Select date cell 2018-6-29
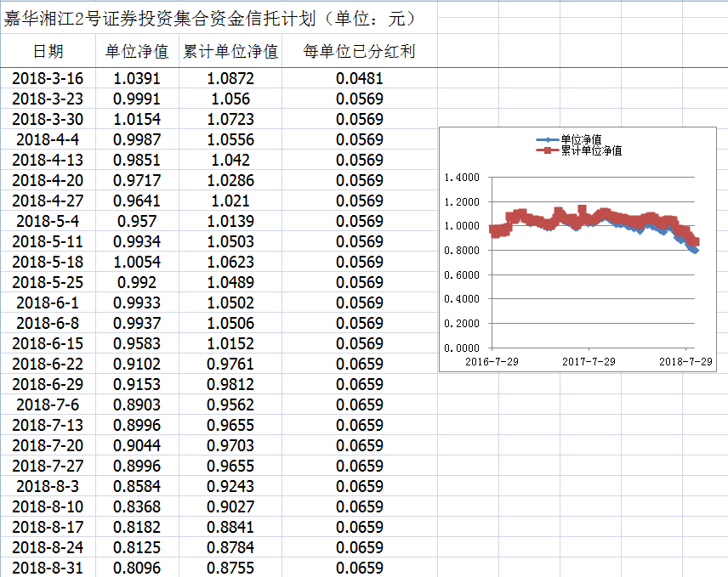Screen dimensions: 728x577 (x=48, y=384)
